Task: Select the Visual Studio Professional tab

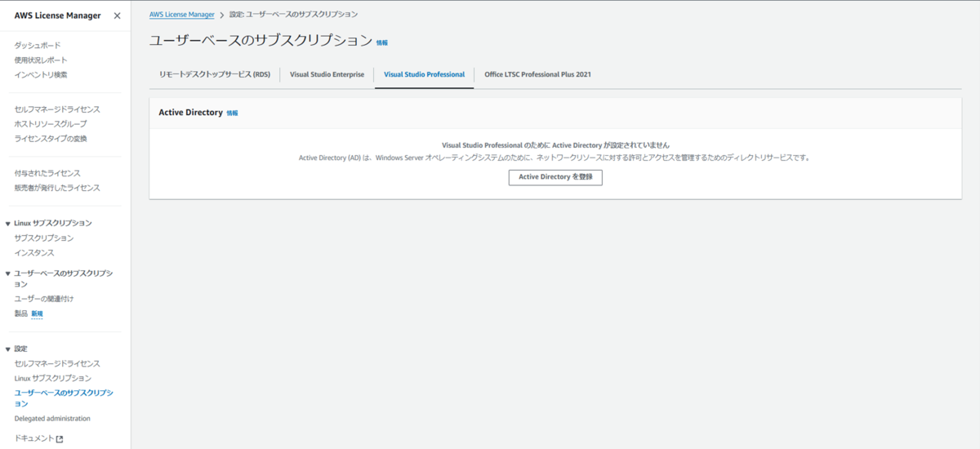Action: coord(424,74)
